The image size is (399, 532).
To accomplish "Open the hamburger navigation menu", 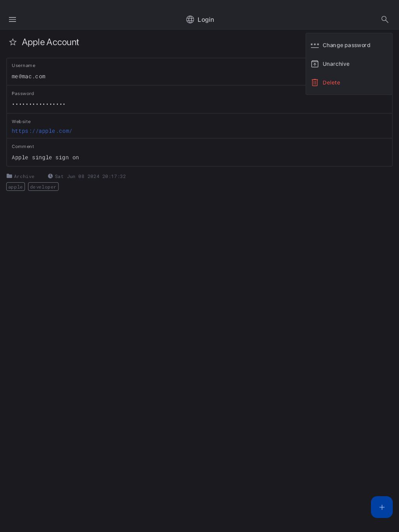I will click(12, 19).
